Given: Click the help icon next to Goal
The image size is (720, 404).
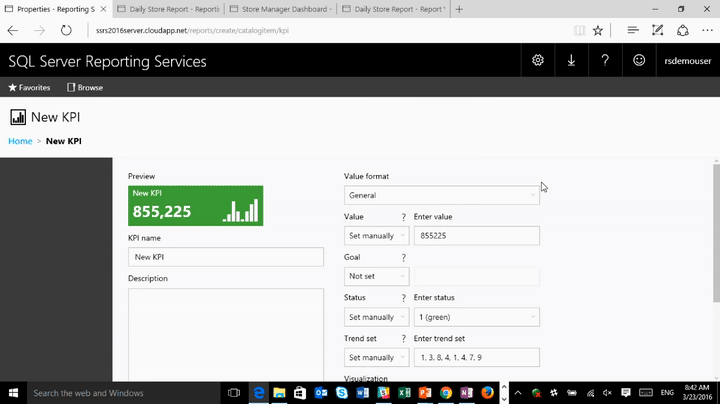Looking at the screenshot, I should [404, 258].
